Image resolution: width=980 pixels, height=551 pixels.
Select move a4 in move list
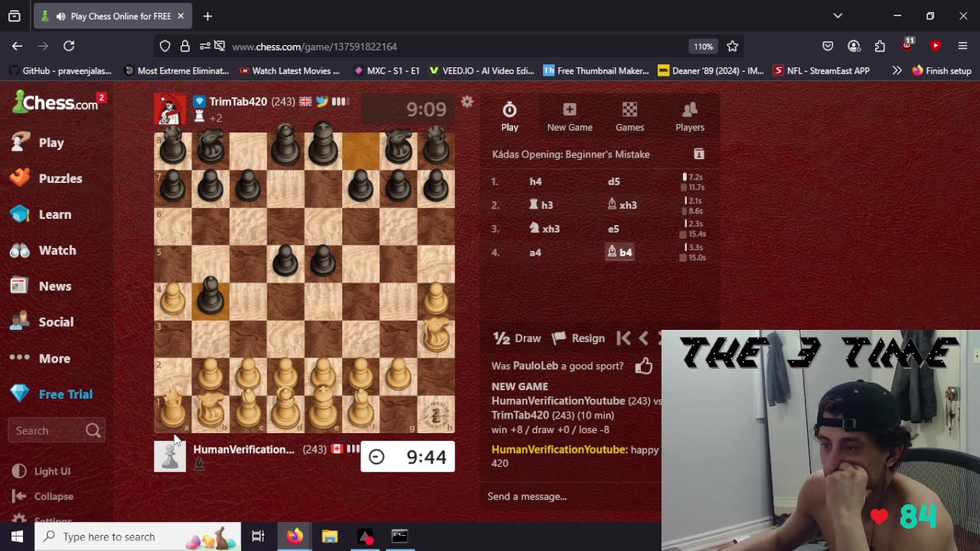[x=535, y=253]
